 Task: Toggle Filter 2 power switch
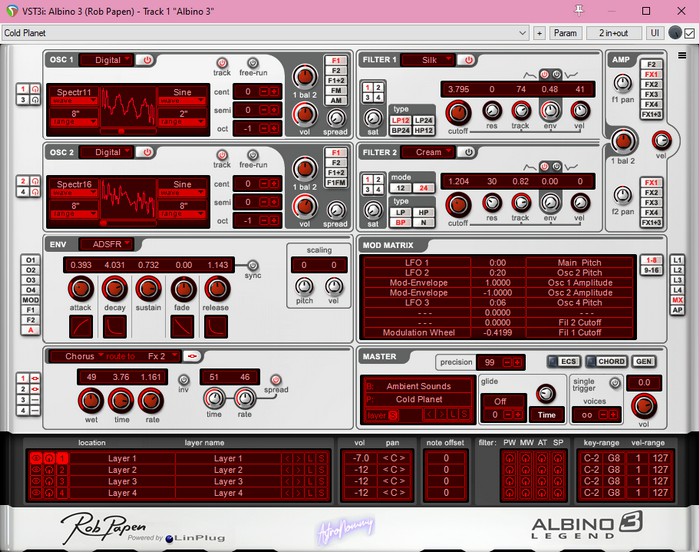tap(468, 152)
